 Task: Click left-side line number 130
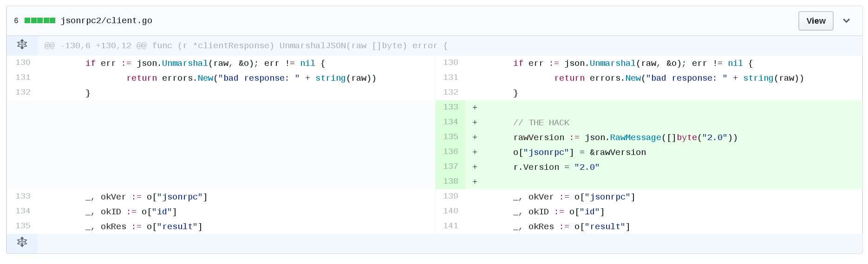pyautogui.click(x=23, y=63)
